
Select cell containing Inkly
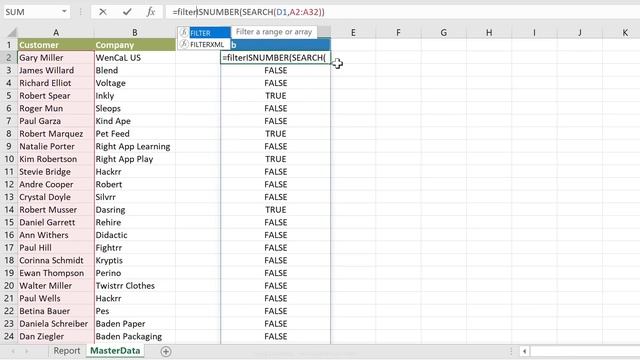(135, 96)
